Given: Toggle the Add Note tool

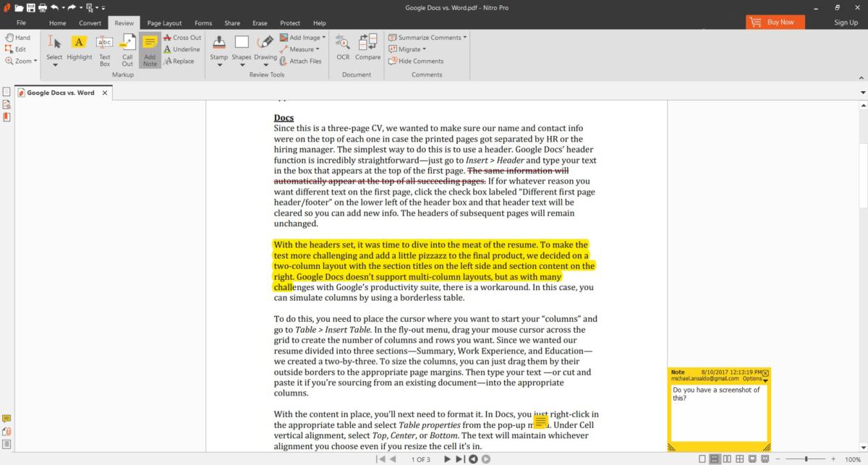Looking at the screenshot, I should pyautogui.click(x=150, y=50).
